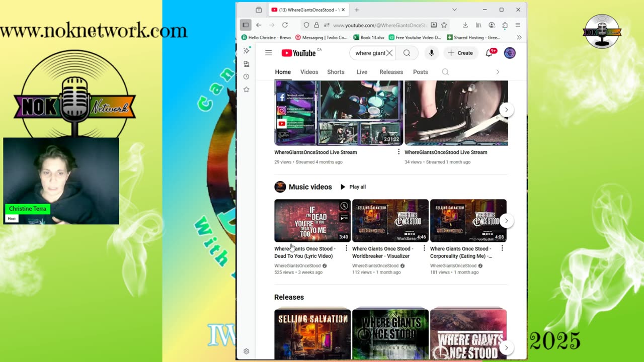
Task: Reload the YouTube page
Action: pos(285,25)
